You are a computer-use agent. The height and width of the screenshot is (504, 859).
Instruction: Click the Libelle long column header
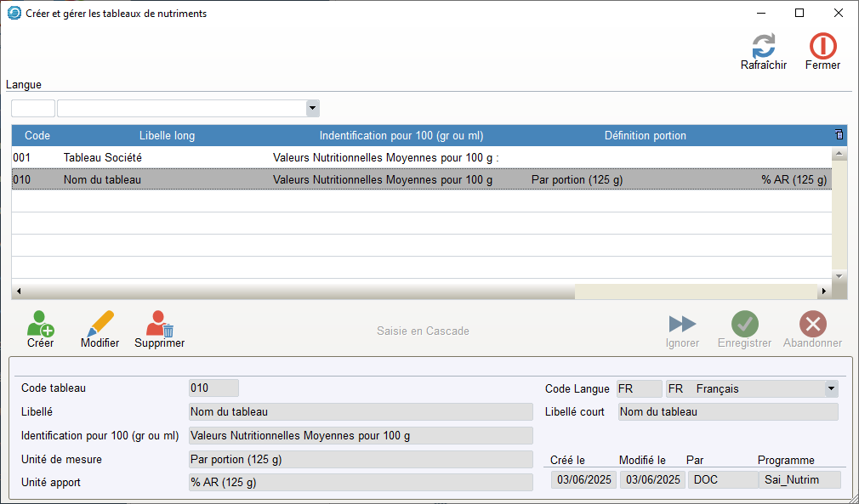[x=167, y=136]
